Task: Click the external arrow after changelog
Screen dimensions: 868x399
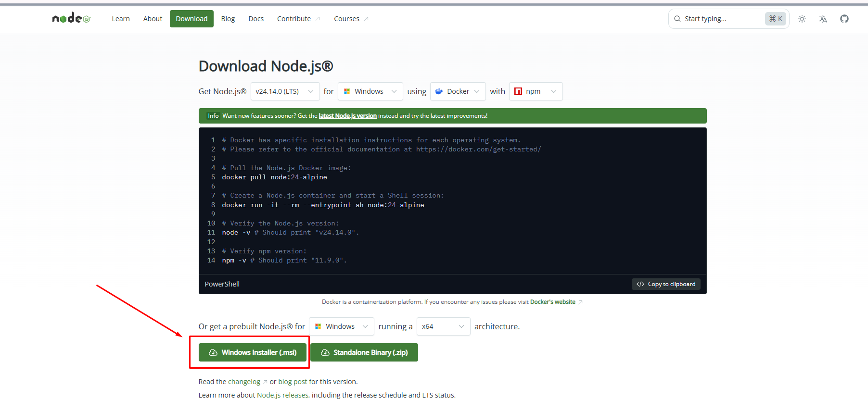Action: [265, 382]
